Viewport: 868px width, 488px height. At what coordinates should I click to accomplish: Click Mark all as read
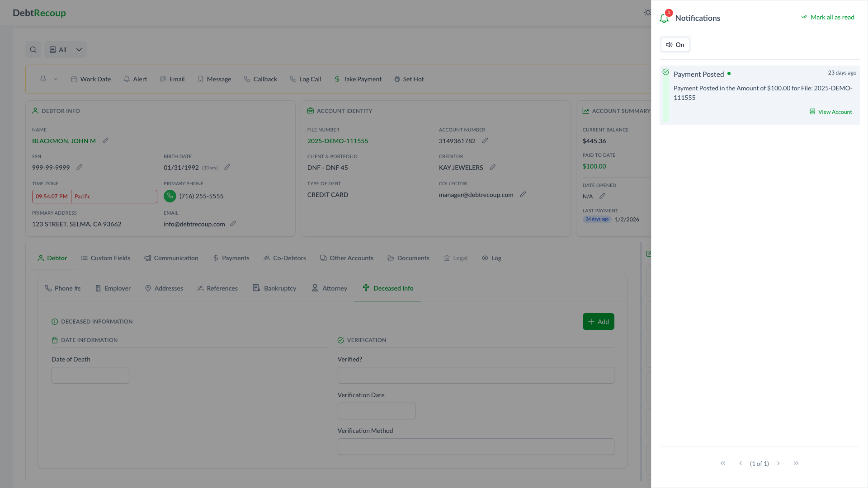pos(828,17)
